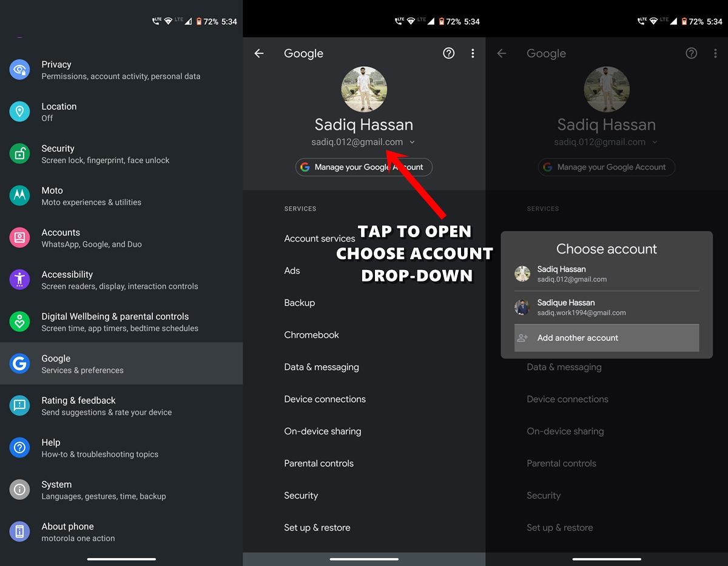Open Rating & feedback row
The image size is (728, 566).
click(121, 405)
